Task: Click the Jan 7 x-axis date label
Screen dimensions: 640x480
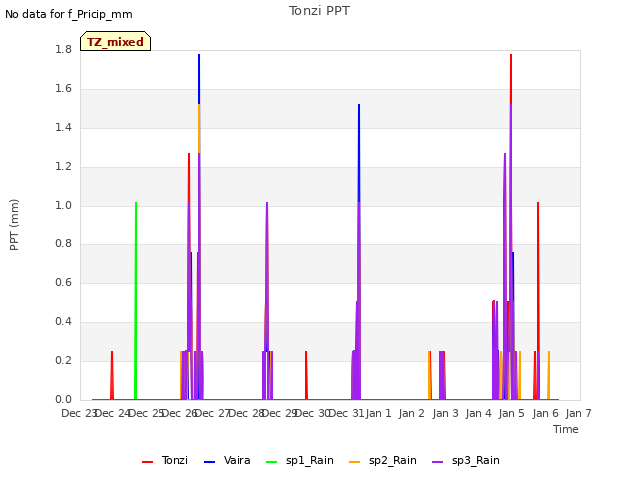Action: [x=578, y=413]
